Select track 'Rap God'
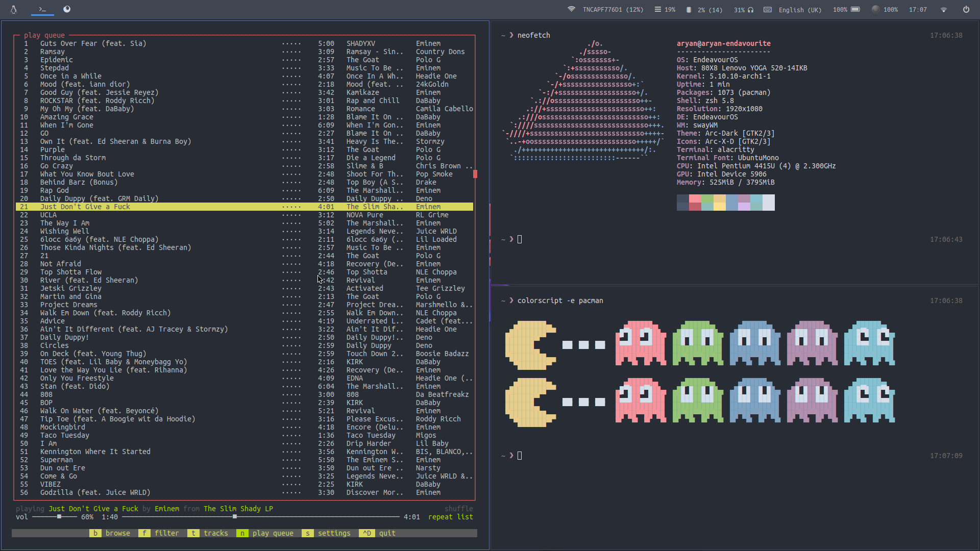The image size is (980, 551). tap(55, 190)
